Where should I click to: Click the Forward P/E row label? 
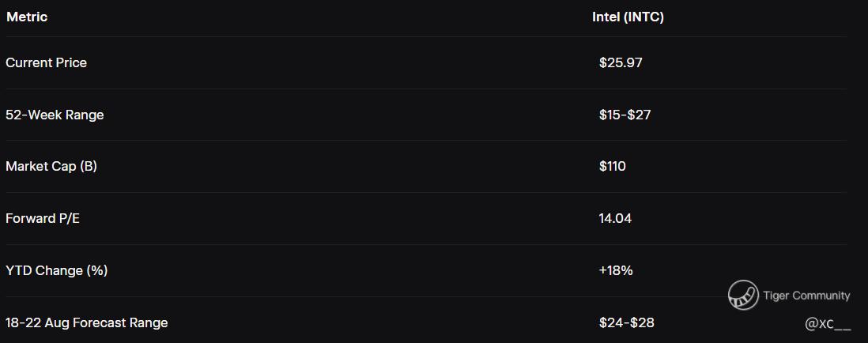[43, 218]
